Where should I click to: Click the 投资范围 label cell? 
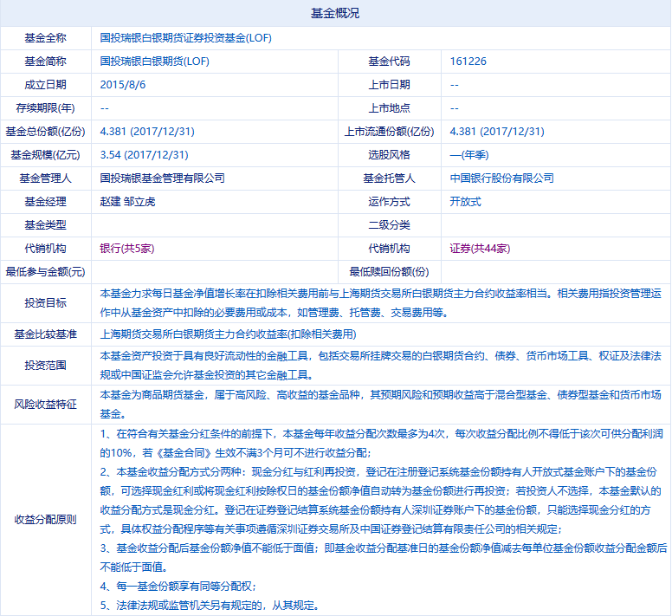click(45, 366)
